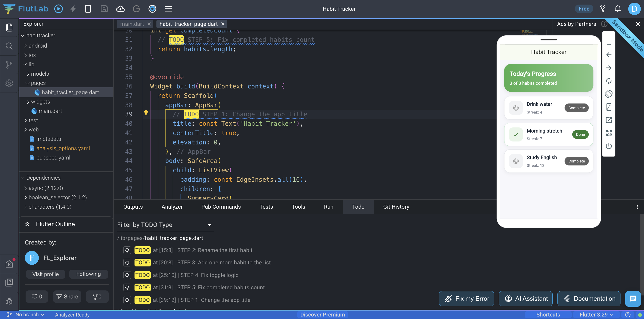Open the Flutter 3.29 version dropdown

596,314
